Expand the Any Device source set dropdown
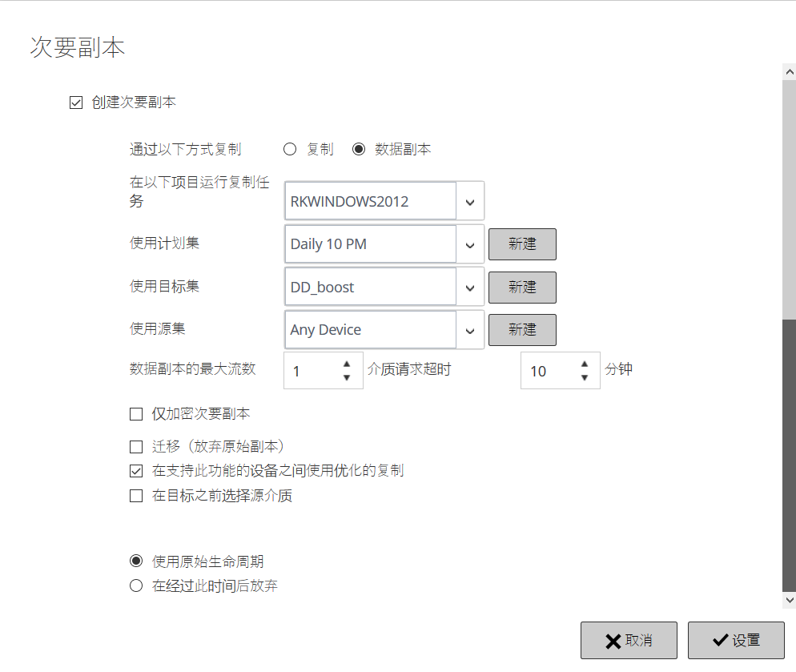Screen dimensions: 796x672 pyautogui.click(x=470, y=330)
